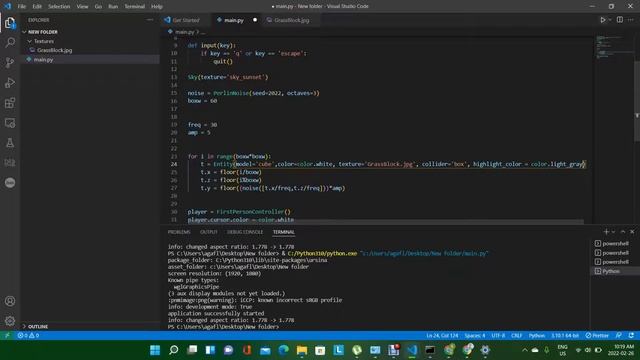Screen dimensions: 640x360
Task: Open GrassBlock.jpg in the explorer tree
Action: click(x=54, y=50)
